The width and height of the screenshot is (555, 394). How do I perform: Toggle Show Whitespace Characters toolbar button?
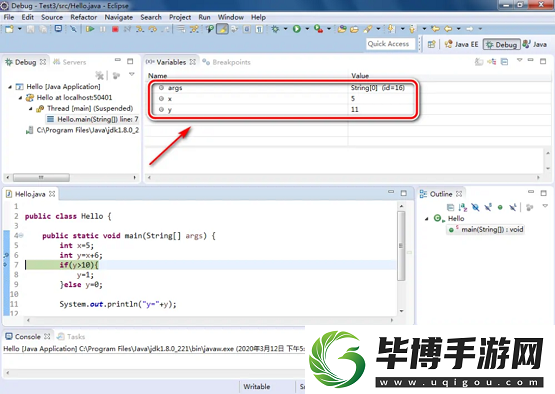[259, 29]
